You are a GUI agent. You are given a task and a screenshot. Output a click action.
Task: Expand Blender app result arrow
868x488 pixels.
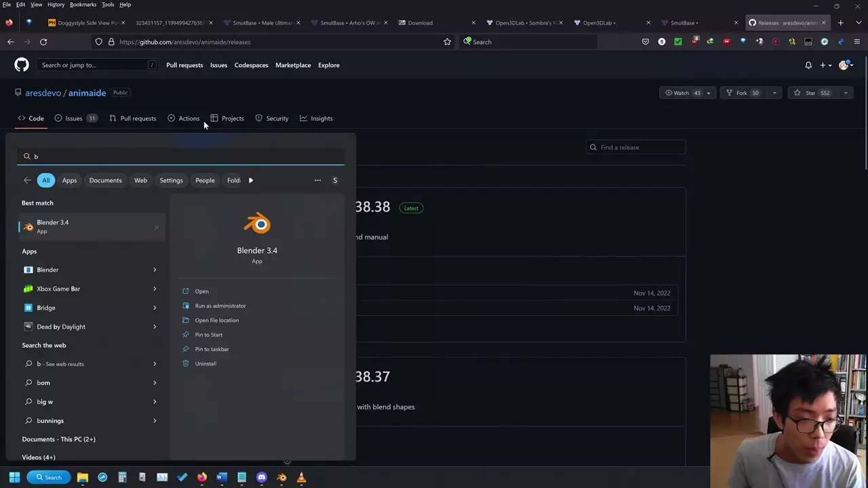[x=155, y=270]
